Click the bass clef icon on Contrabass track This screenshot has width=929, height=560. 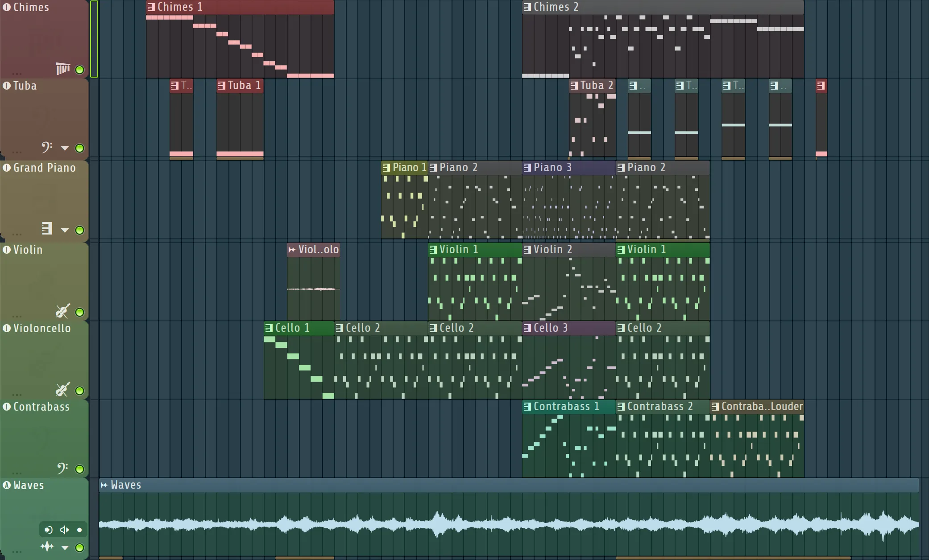62,468
